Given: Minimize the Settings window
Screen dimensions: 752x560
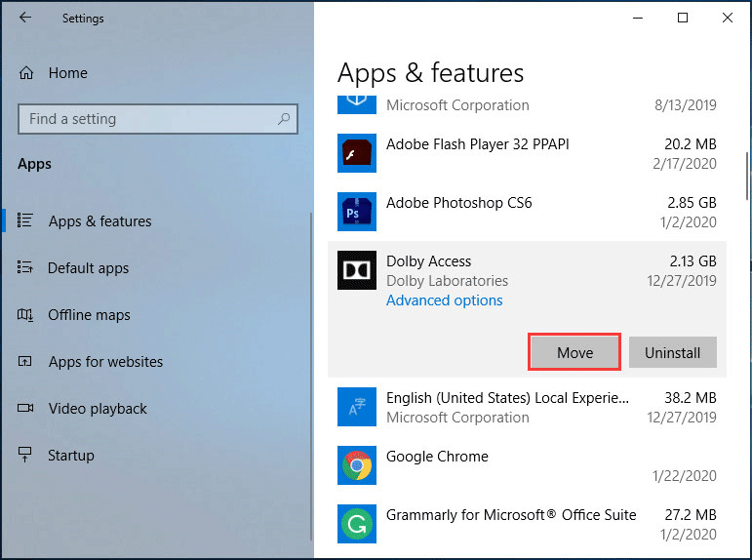Looking at the screenshot, I should click(x=638, y=18).
